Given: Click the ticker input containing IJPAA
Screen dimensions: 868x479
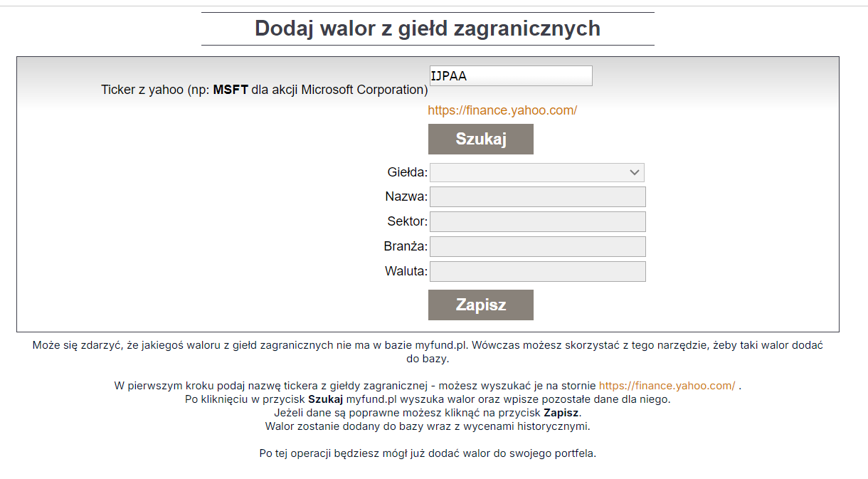Looking at the screenshot, I should click(511, 76).
